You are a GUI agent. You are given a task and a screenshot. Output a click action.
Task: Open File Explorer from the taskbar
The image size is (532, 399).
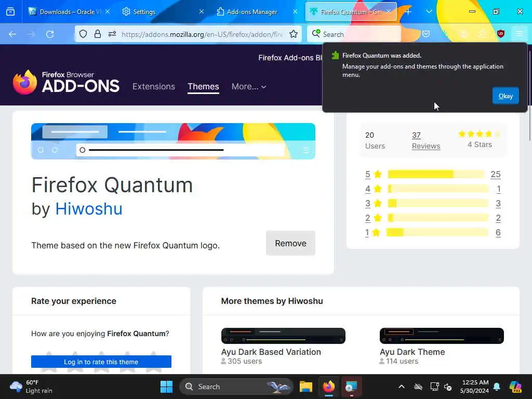click(305, 387)
